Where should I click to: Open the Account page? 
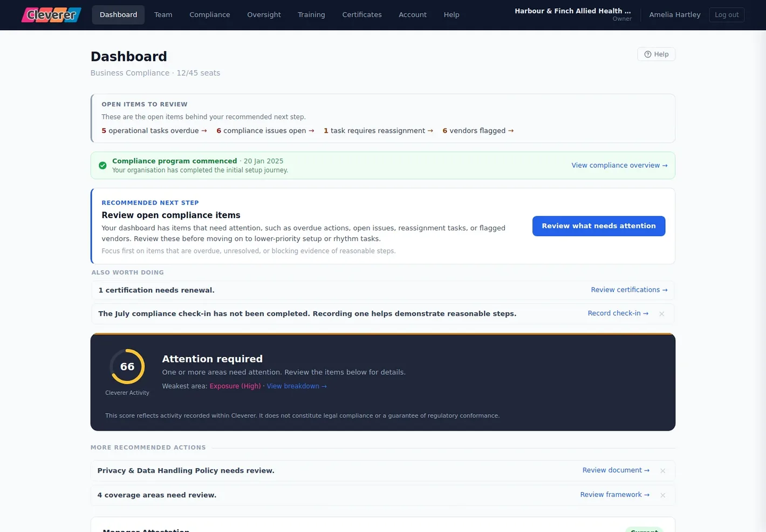pyautogui.click(x=413, y=15)
